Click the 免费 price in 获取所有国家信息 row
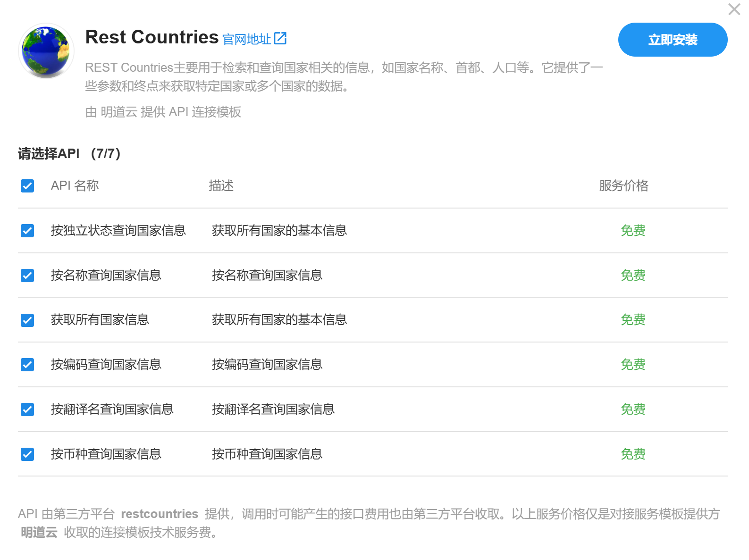The height and width of the screenshot is (560, 749). tap(633, 320)
